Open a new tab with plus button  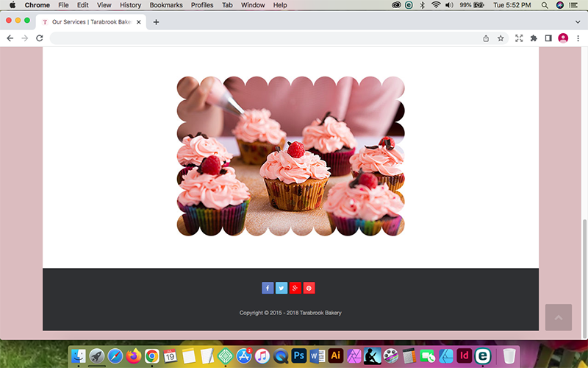click(156, 22)
